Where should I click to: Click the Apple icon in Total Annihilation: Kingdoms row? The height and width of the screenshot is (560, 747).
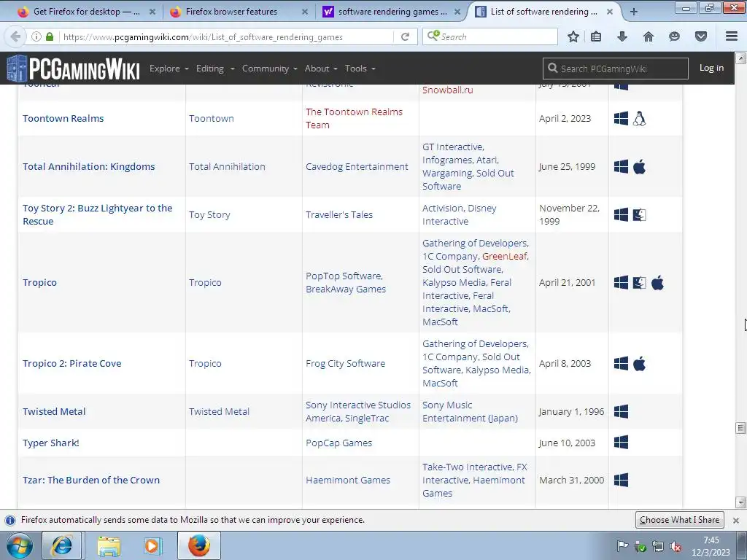pyautogui.click(x=639, y=167)
